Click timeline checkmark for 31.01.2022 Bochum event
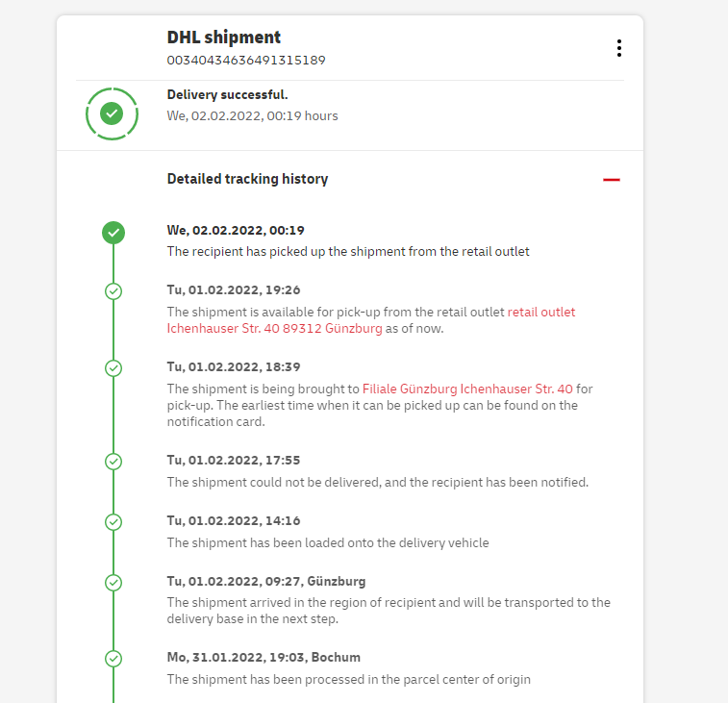 click(113, 659)
